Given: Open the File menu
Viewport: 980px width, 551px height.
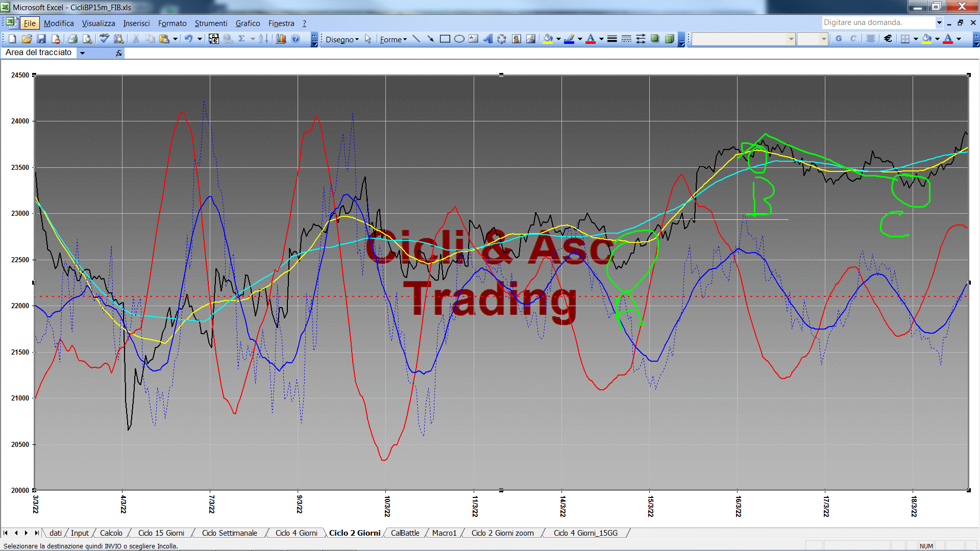Looking at the screenshot, I should 30,23.
